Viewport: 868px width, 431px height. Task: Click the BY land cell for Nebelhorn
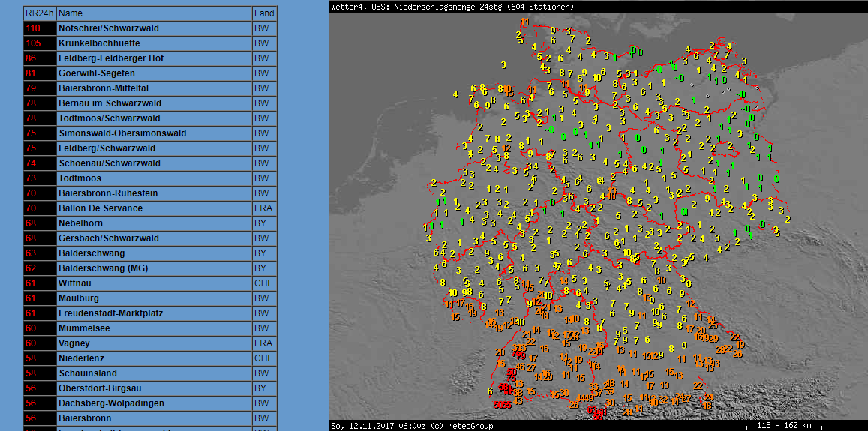tap(265, 223)
